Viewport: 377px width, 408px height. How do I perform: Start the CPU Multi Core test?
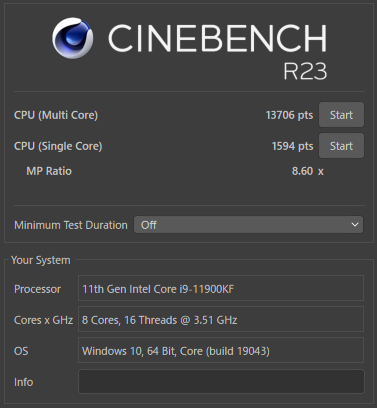[x=341, y=115]
